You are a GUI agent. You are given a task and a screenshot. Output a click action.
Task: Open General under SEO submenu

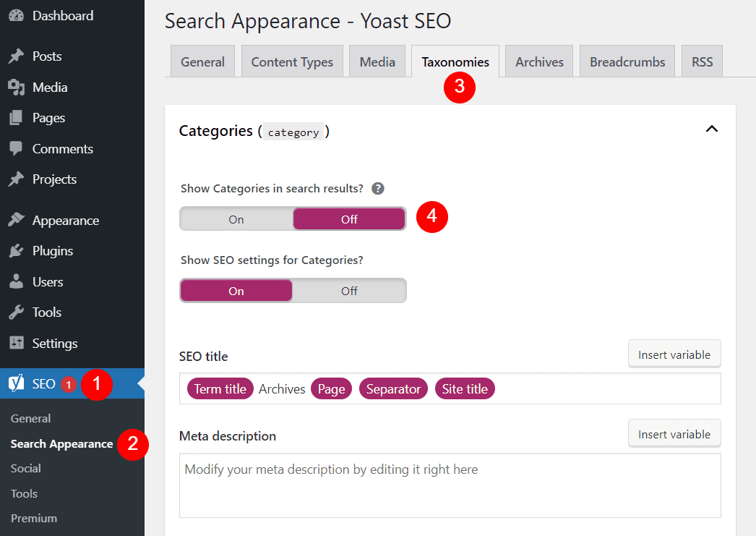pos(31,418)
